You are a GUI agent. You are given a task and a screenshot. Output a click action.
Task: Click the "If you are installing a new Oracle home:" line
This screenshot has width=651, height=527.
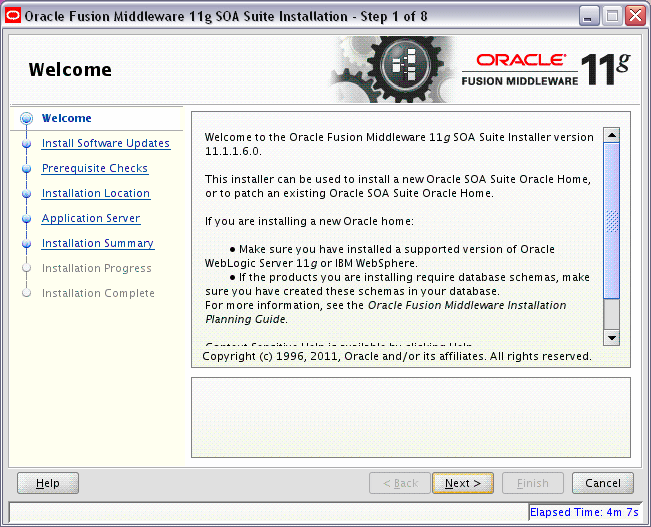(309, 221)
